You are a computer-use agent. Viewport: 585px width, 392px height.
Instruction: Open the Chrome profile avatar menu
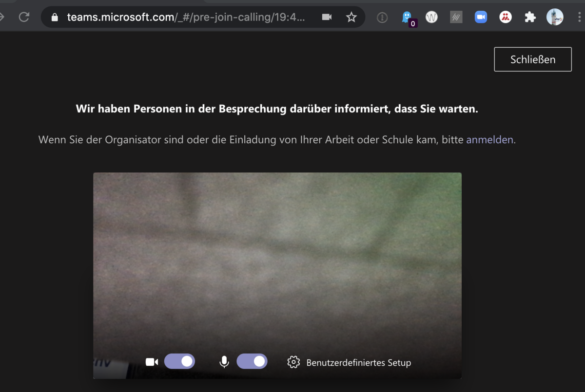555,17
